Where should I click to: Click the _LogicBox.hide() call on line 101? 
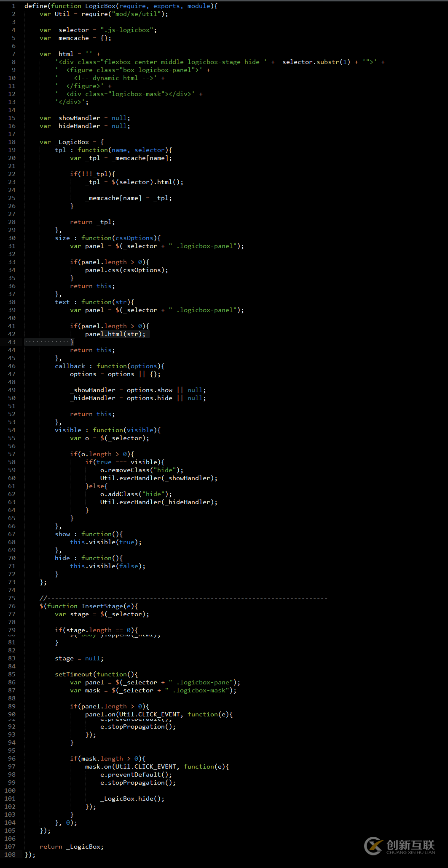[132, 799]
